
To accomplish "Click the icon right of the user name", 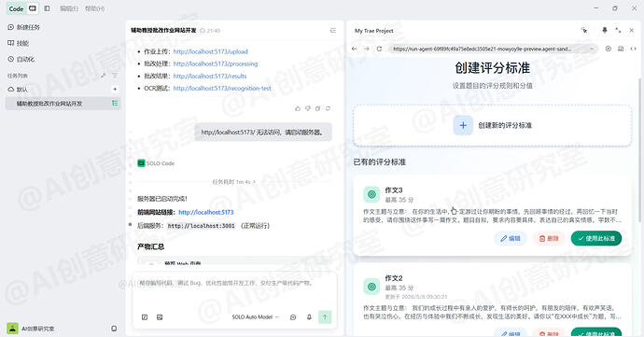I will point(114,329).
